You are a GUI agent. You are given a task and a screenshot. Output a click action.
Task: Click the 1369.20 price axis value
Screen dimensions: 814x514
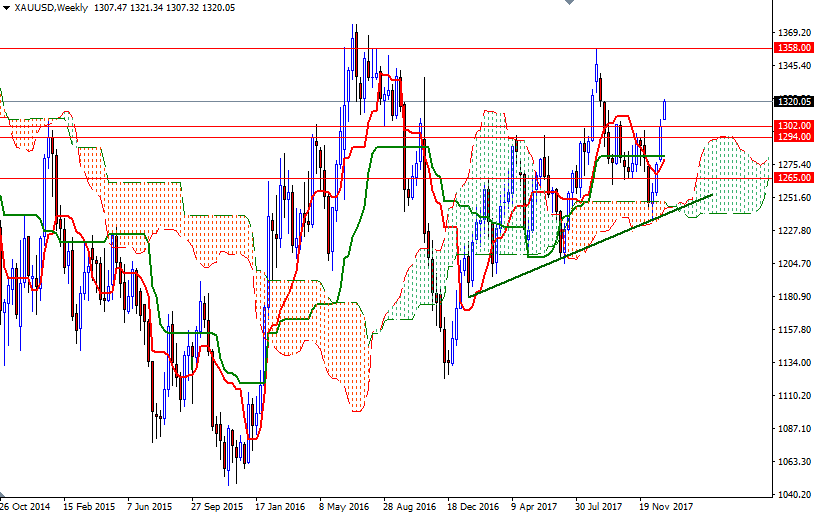(791, 32)
